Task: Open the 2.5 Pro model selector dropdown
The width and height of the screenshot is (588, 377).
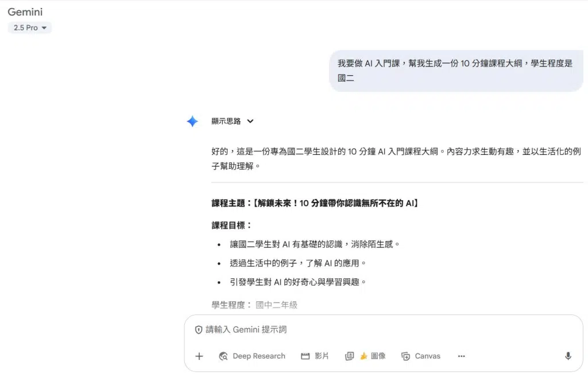Action: point(30,28)
